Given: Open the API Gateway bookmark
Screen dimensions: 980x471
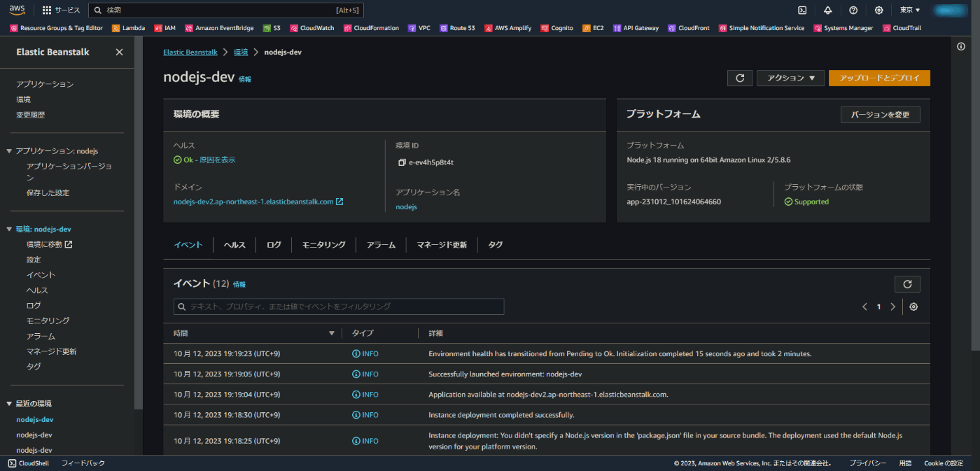Looking at the screenshot, I should [636, 28].
